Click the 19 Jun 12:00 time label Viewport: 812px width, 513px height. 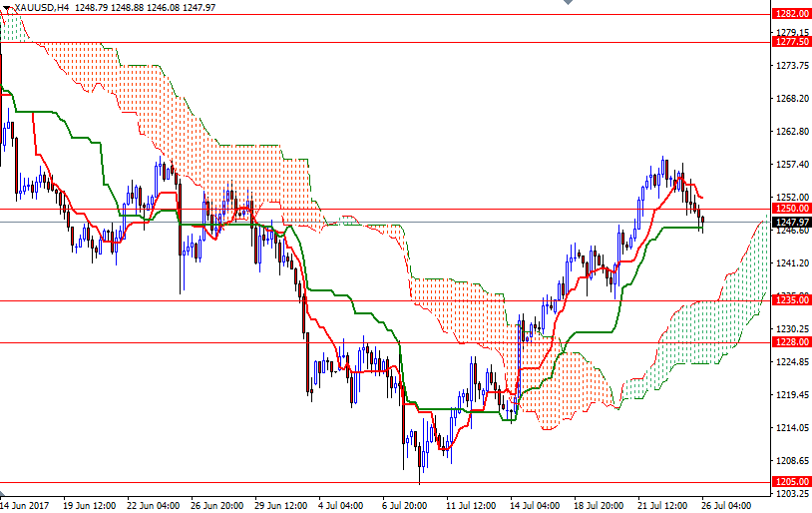[x=89, y=505]
